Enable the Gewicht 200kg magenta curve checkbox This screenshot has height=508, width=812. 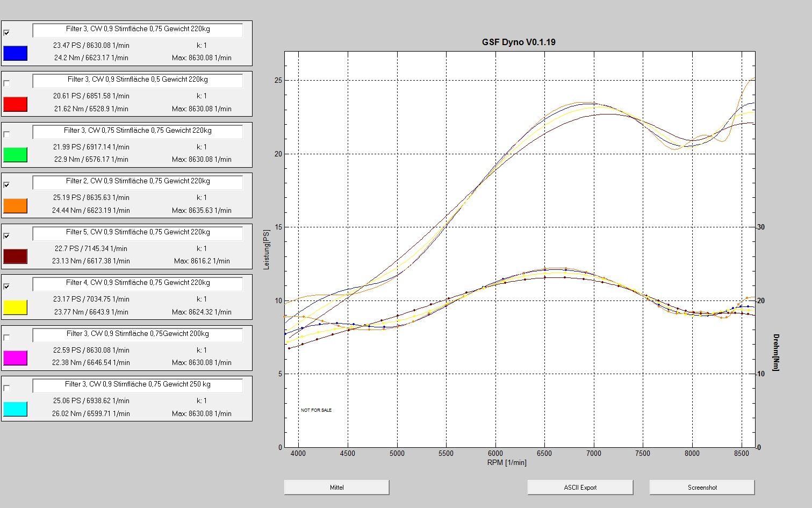tap(6, 338)
